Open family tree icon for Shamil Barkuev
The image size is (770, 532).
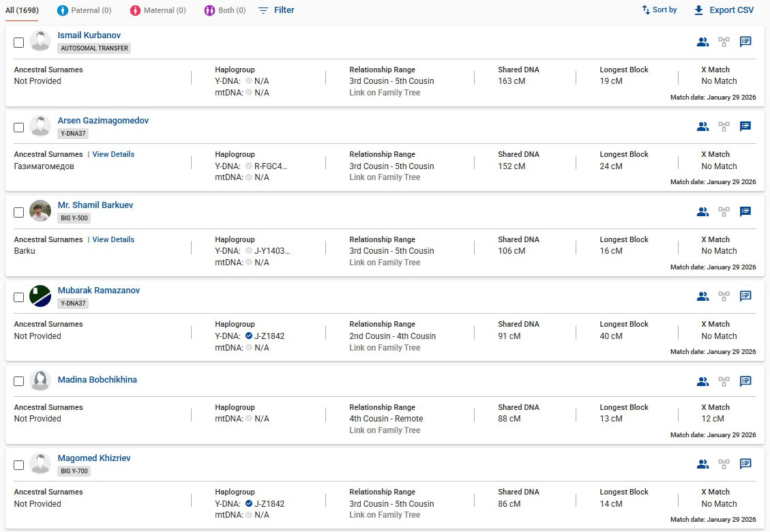click(x=724, y=211)
